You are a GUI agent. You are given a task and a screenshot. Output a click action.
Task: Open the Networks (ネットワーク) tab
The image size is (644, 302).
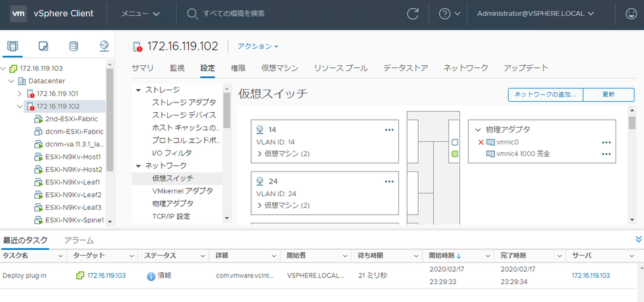[466, 68]
